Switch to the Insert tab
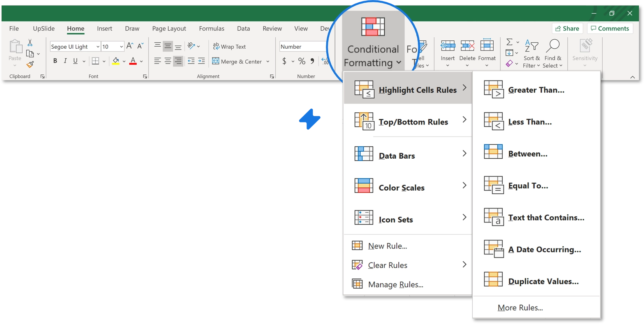The height and width of the screenshot is (324, 644). (104, 28)
